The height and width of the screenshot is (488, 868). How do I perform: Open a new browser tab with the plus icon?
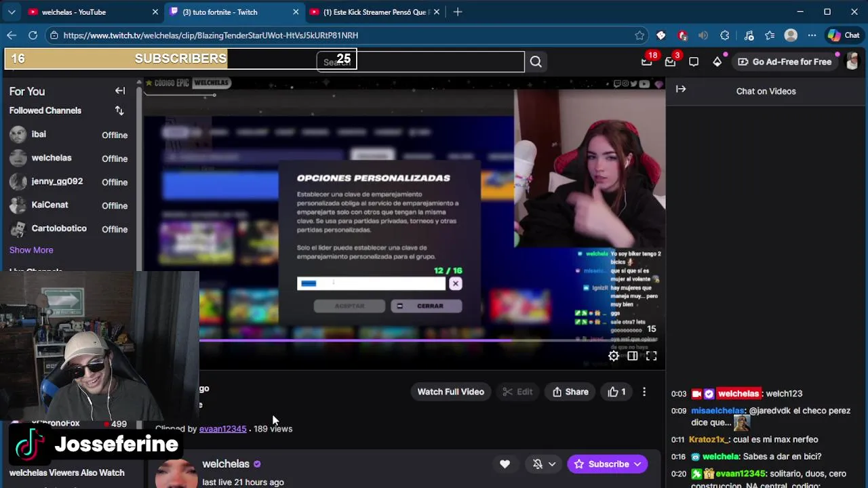tap(458, 12)
